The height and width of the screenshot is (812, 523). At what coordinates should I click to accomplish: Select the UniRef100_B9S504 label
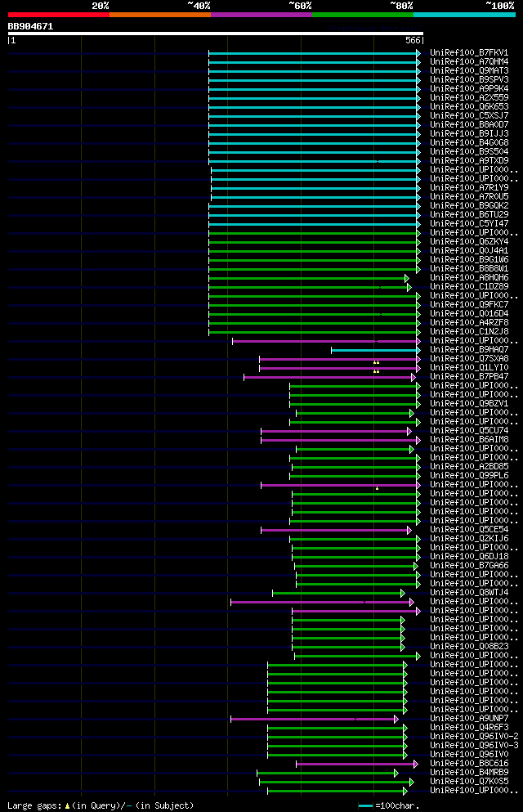[469, 152]
